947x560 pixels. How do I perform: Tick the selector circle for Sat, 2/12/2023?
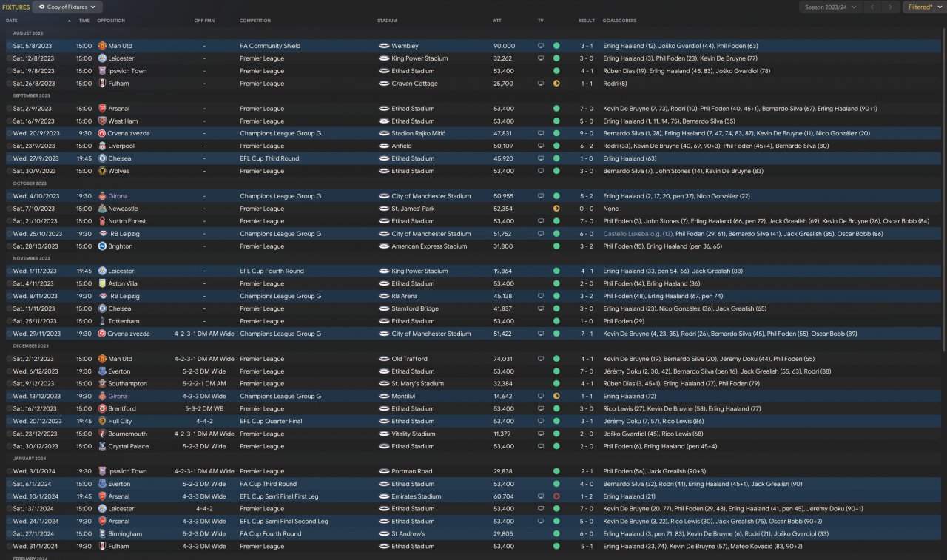tap(9, 360)
